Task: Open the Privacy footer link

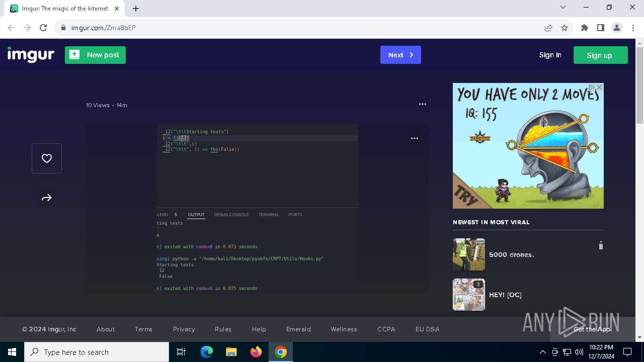Action: point(184,329)
